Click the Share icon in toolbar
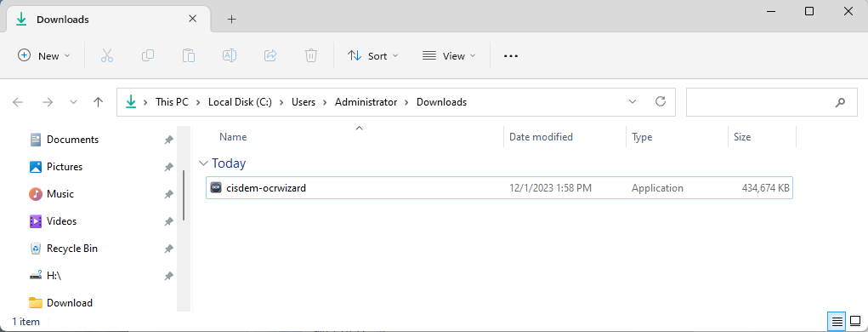The height and width of the screenshot is (332, 868). [270, 55]
